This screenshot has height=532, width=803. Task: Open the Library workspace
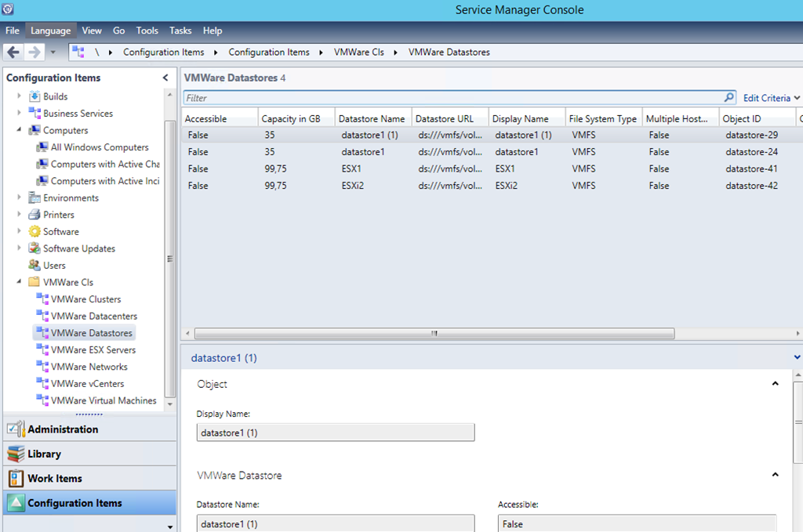point(44,454)
